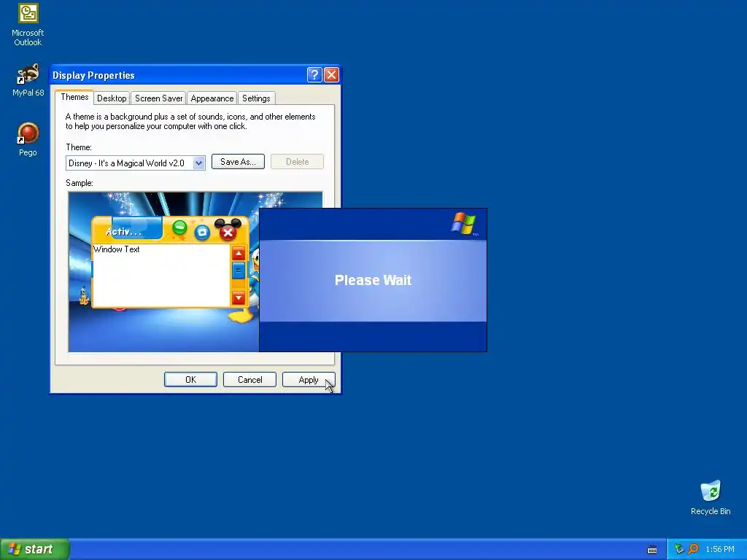Click sample window scroll up arrow
The image size is (747, 560).
point(239,253)
